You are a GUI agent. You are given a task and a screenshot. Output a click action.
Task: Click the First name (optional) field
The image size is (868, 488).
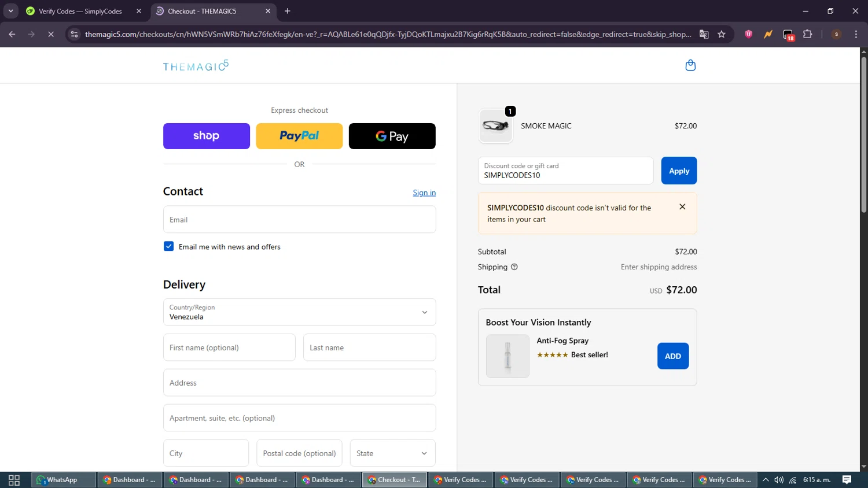pyautogui.click(x=229, y=347)
